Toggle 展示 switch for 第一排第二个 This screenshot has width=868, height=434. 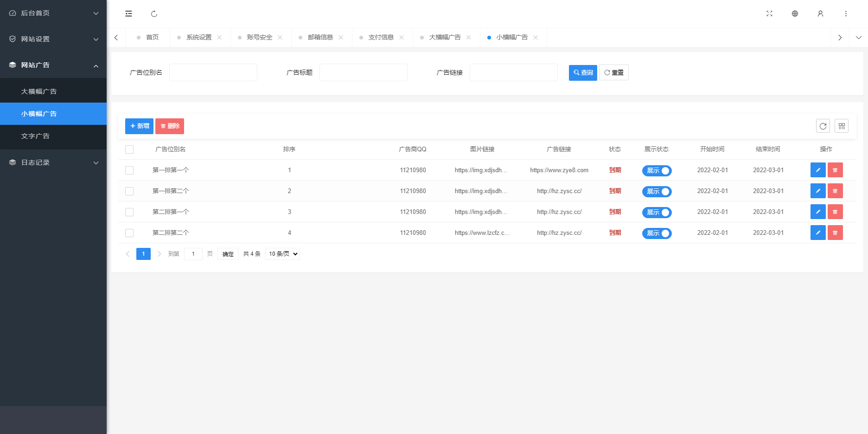(x=657, y=191)
